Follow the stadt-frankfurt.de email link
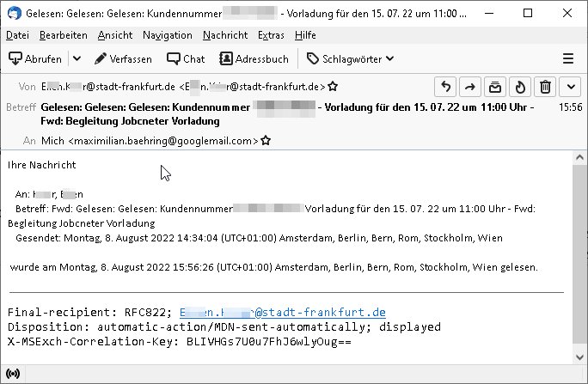This screenshot has width=588, height=384. 282,312
